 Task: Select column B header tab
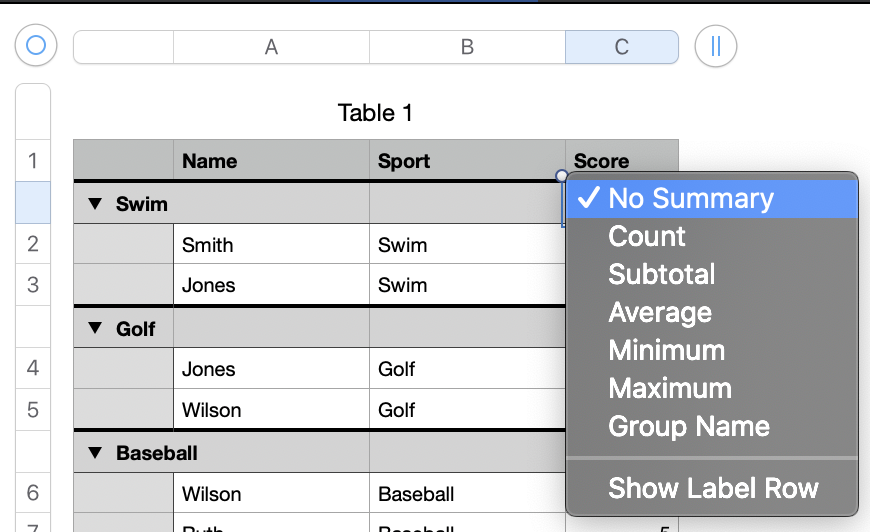[467, 47]
